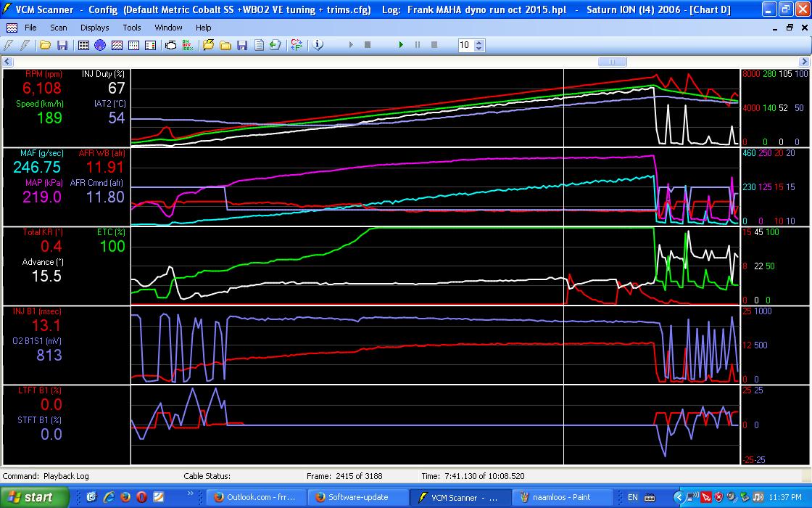Switch to the Software-update taskbar button

[358, 497]
